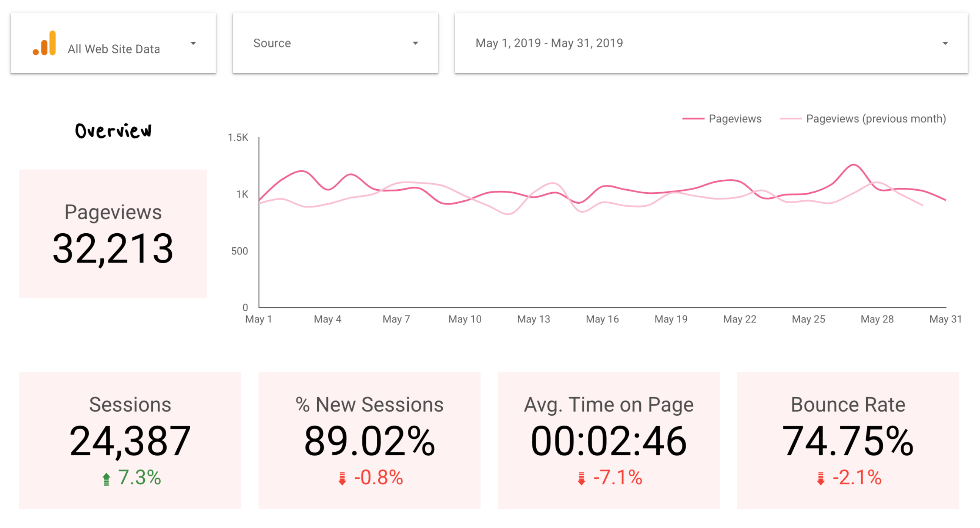Click the 1.5K y-axis label
The height and width of the screenshot is (528, 980).
point(238,137)
